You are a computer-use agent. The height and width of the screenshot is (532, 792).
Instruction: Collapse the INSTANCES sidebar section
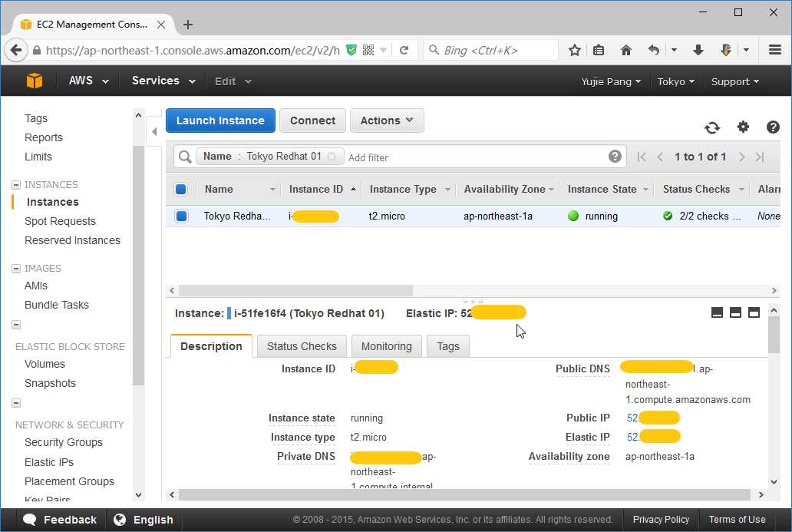(x=15, y=185)
